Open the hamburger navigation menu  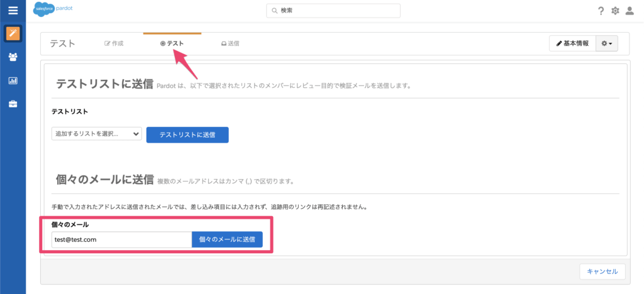[13, 11]
